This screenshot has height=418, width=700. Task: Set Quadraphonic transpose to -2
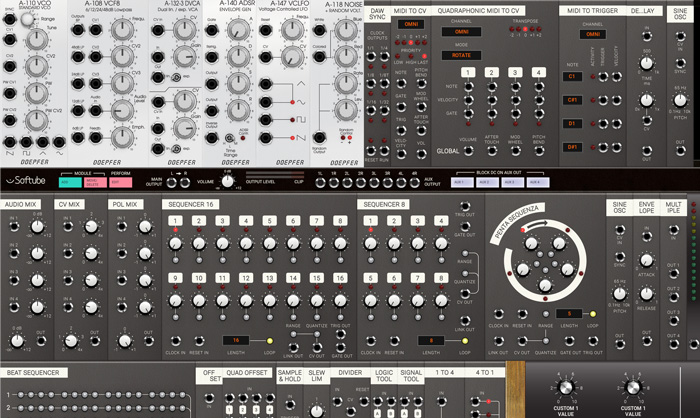512,29
